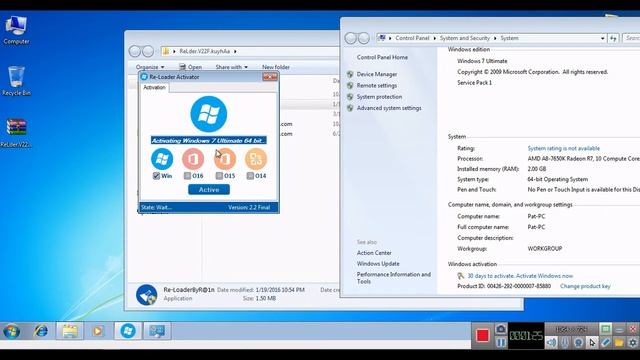The image size is (640, 360).
Task: Toggle the recorder speaker audio icon
Action: (x=551, y=342)
